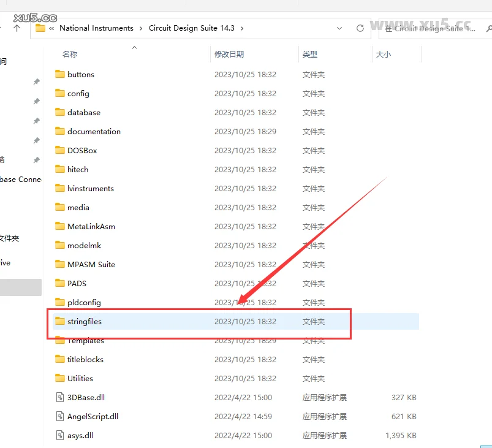The image size is (492, 448).
Task: Click the 3DBase.dll file icon
Action: (59, 397)
